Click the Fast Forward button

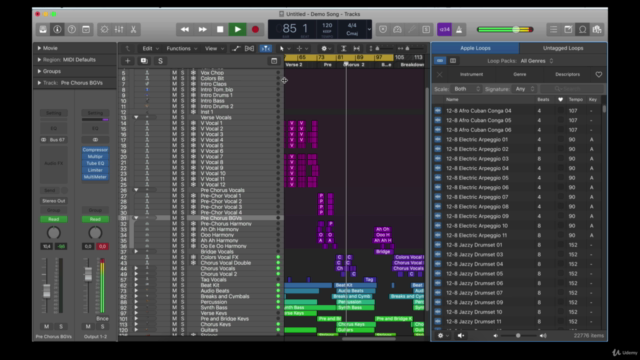point(202,29)
